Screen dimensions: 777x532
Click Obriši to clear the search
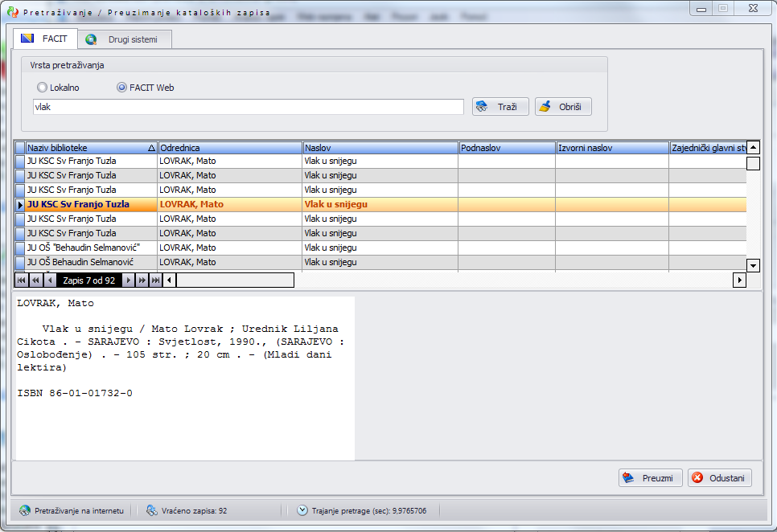(563, 107)
